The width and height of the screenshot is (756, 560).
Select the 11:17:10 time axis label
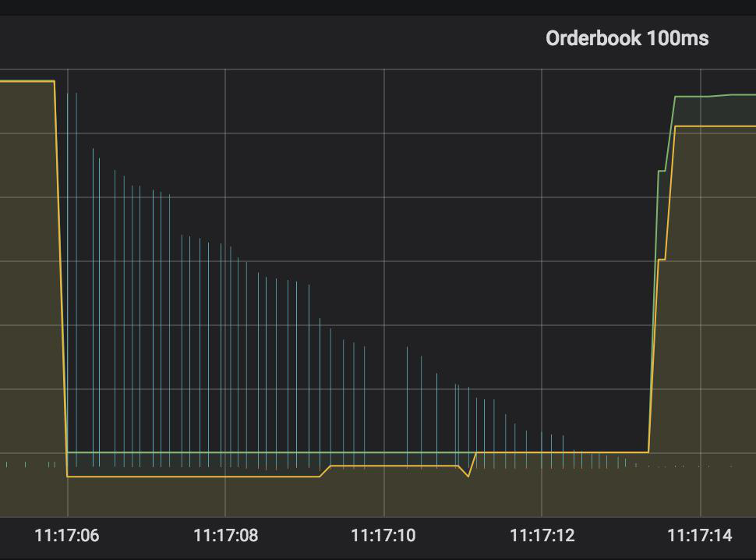coord(383,535)
